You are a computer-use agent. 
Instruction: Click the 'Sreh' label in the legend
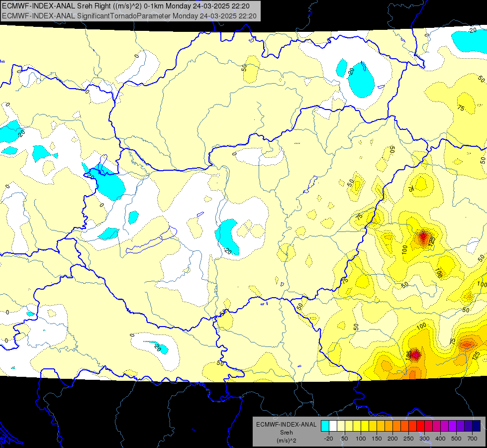tap(287, 433)
